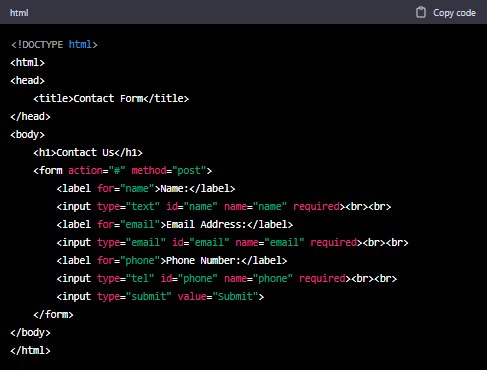Click the closing body tag
This screenshot has height=370, width=487.
pyautogui.click(x=30, y=332)
